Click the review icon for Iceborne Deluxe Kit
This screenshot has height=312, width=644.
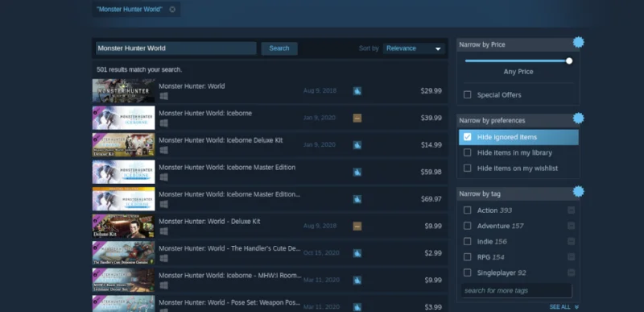[x=357, y=145]
